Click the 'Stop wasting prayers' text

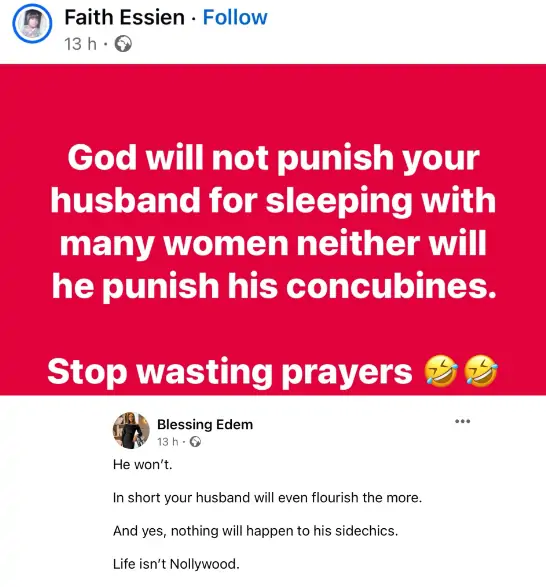(230, 372)
